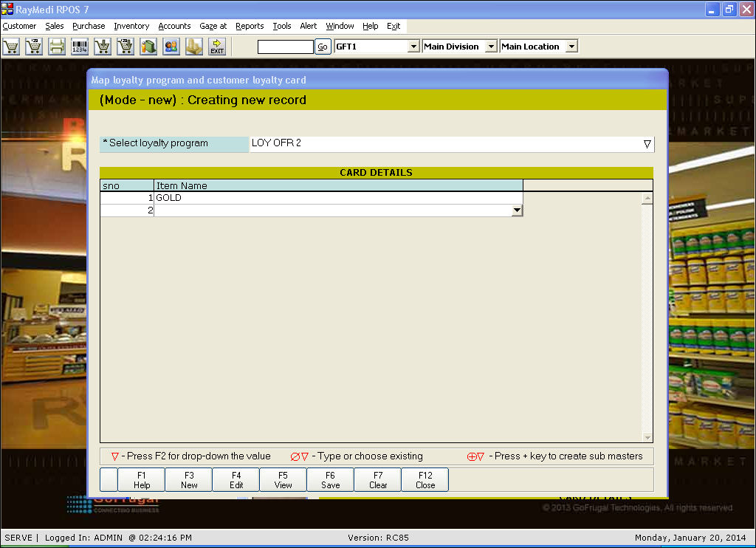Restore down the RayMedi RPOS window
The height and width of the screenshot is (548, 756).
[x=729, y=9]
